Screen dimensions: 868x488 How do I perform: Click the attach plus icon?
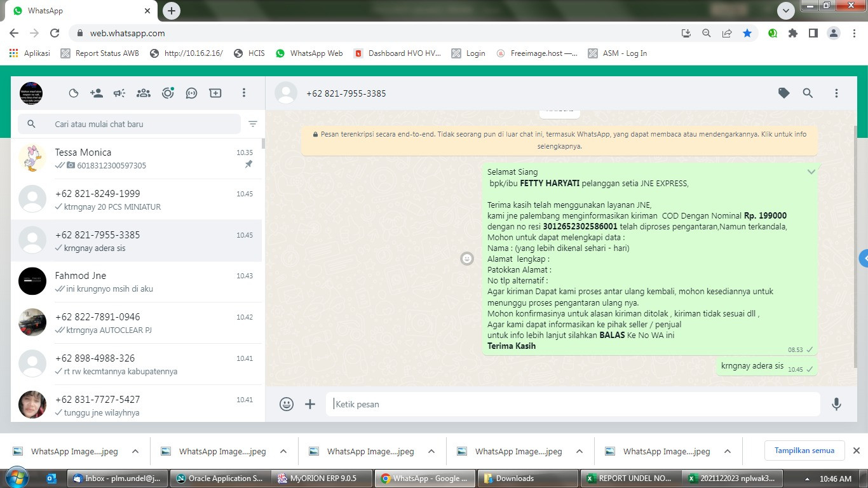click(x=310, y=404)
